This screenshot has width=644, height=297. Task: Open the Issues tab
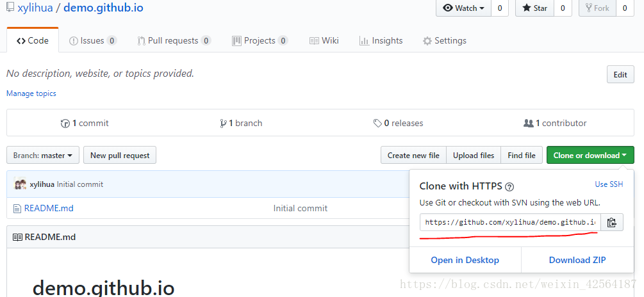click(x=93, y=40)
